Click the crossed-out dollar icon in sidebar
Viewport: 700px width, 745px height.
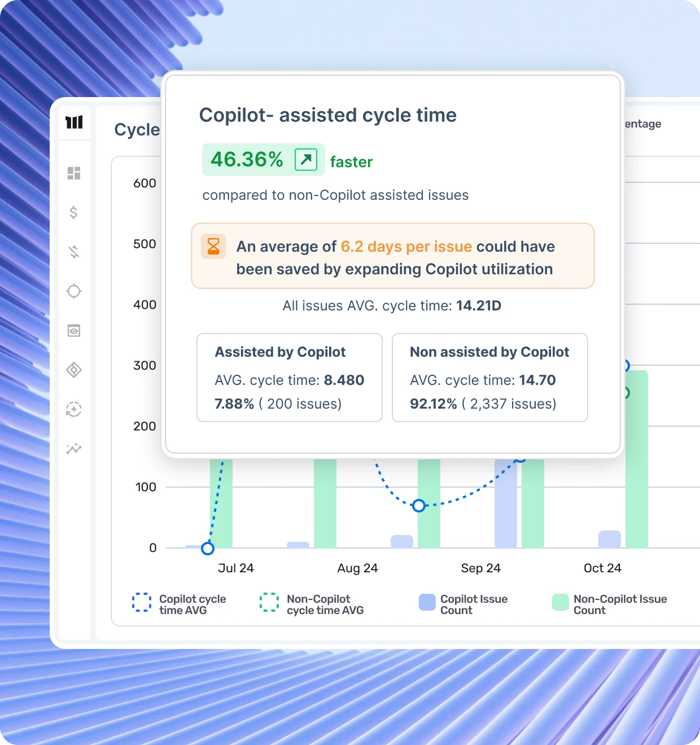tap(74, 252)
